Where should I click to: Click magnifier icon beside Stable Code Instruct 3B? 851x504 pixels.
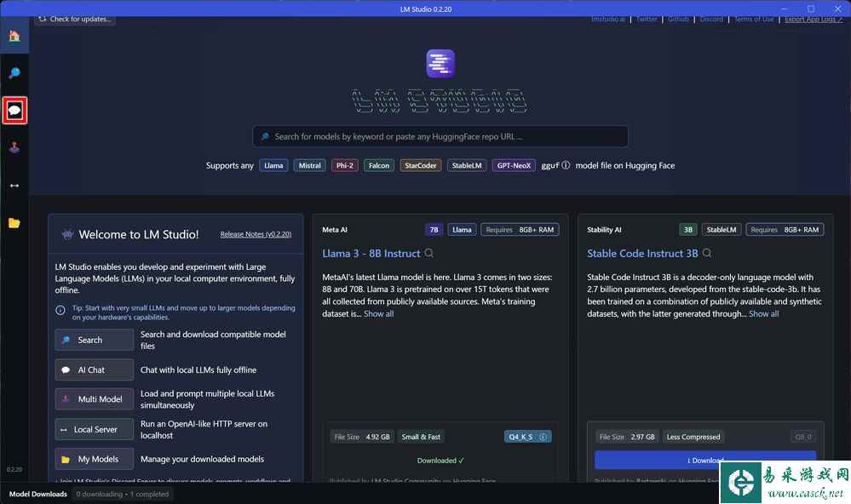click(x=707, y=253)
